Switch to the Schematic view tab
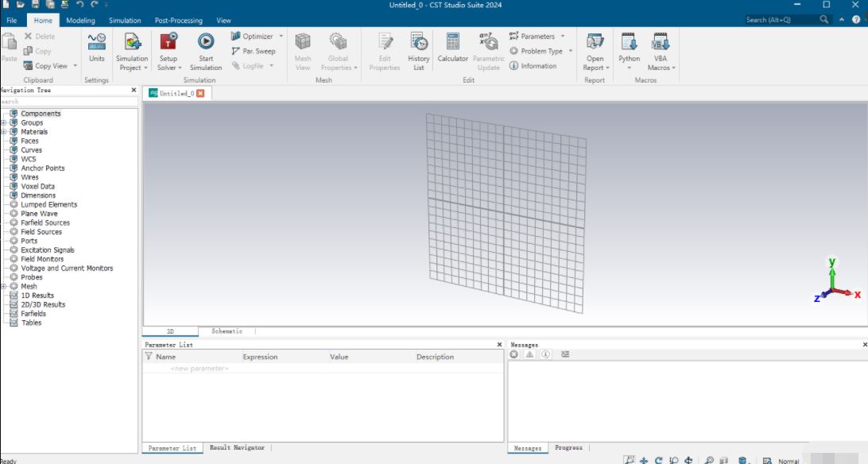Screen dimensions: 868x464 226,331
